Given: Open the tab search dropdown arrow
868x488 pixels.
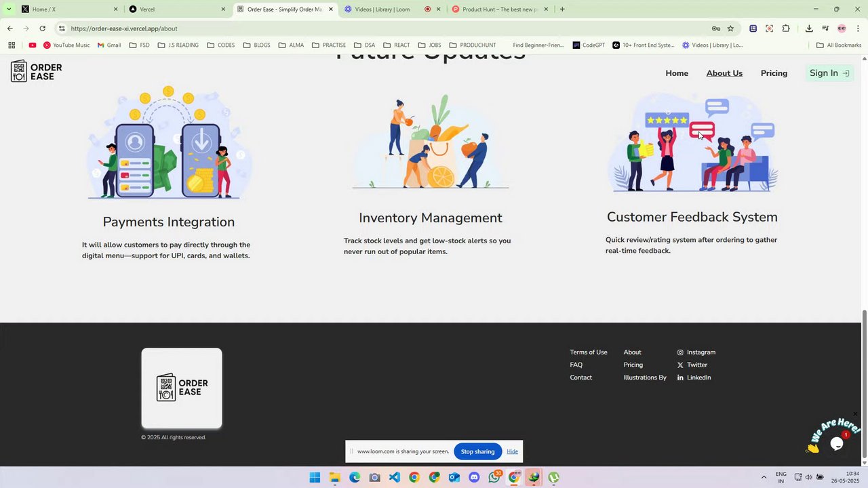Looking at the screenshot, I should coord(9,9).
